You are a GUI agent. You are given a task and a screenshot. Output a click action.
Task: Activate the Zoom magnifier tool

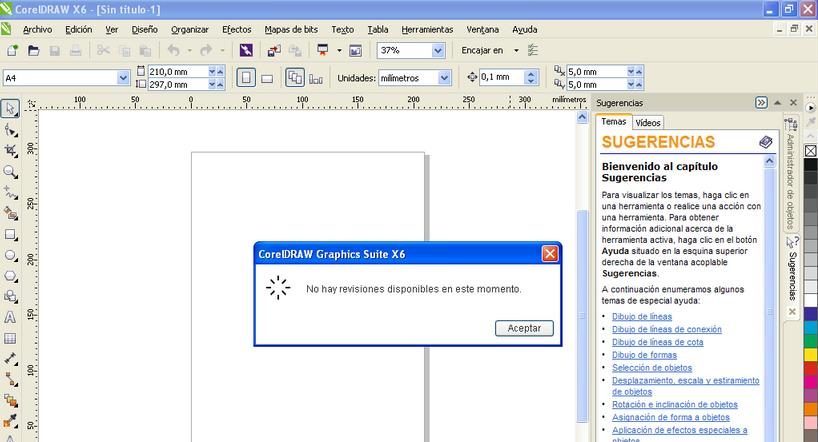coord(10,172)
